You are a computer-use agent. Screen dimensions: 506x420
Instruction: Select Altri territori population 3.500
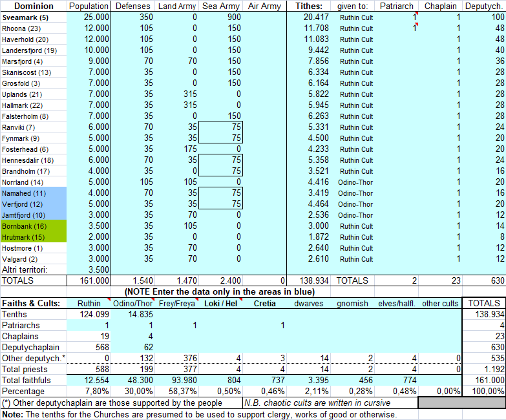pos(89,269)
